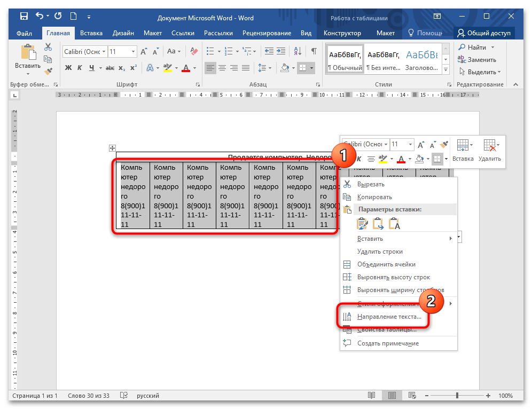Apply the Обычный style
This screenshot has width=532, height=409.
point(345,60)
